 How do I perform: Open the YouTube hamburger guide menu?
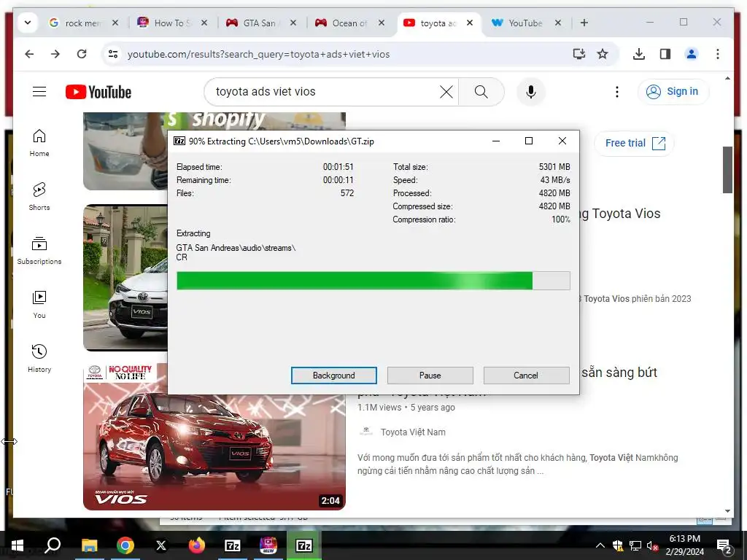(39, 91)
